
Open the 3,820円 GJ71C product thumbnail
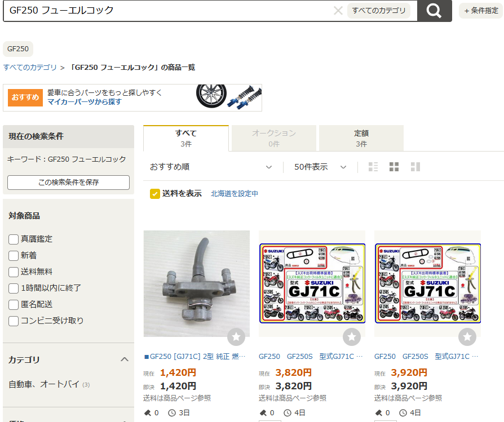(x=312, y=283)
